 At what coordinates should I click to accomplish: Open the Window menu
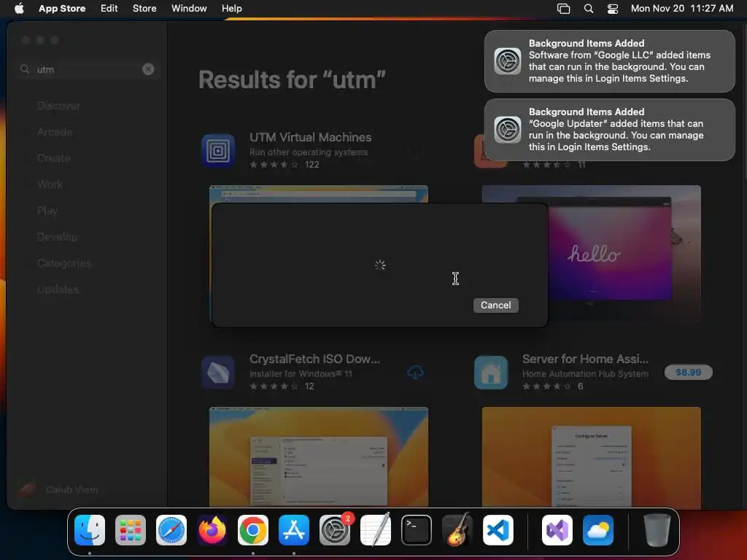click(189, 8)
